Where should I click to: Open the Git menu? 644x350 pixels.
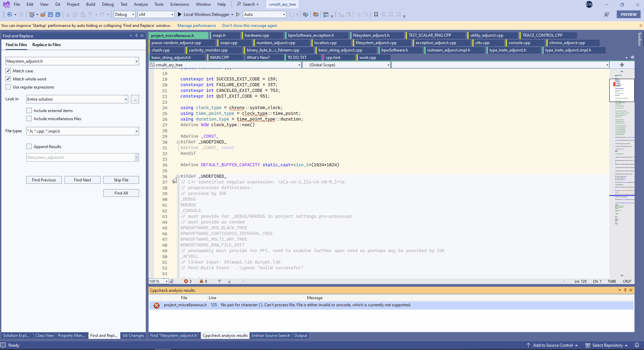pyautogui.click(x=57, y=4)
